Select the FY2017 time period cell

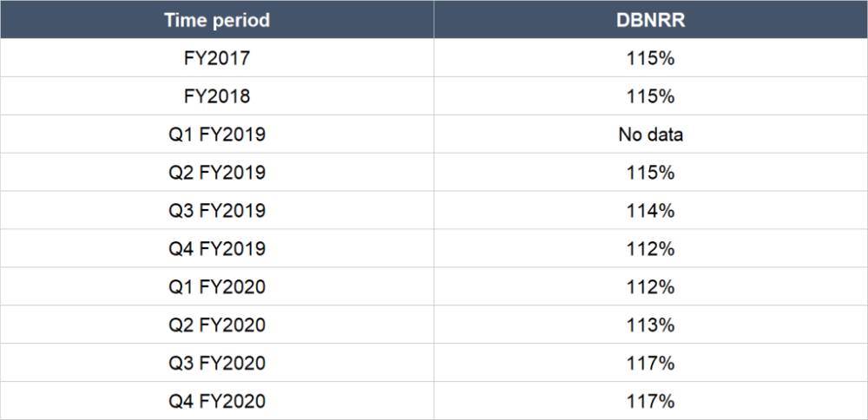(216, 58)
